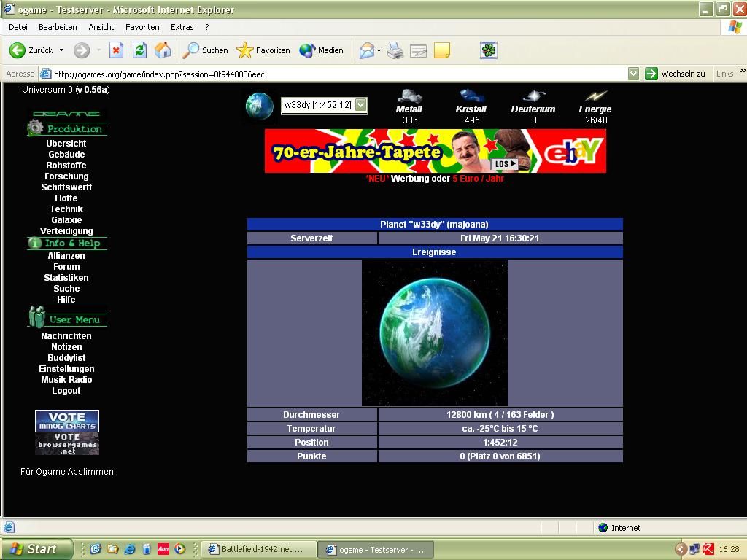Open the Gebäude link in sidebar
This screenshot has width=747, height=560.
(66, 155)
